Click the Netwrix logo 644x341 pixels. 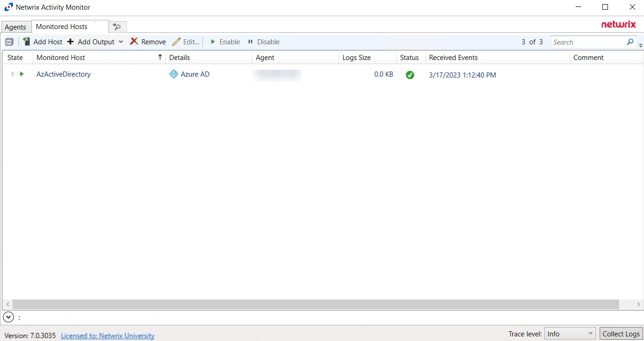coord(619,24)
